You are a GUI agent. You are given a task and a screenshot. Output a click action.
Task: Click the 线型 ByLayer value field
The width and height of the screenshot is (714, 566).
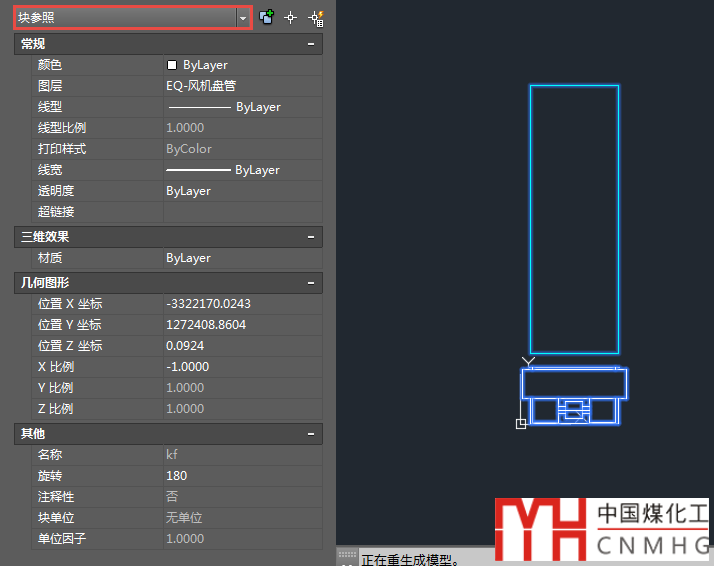[240, 107]
